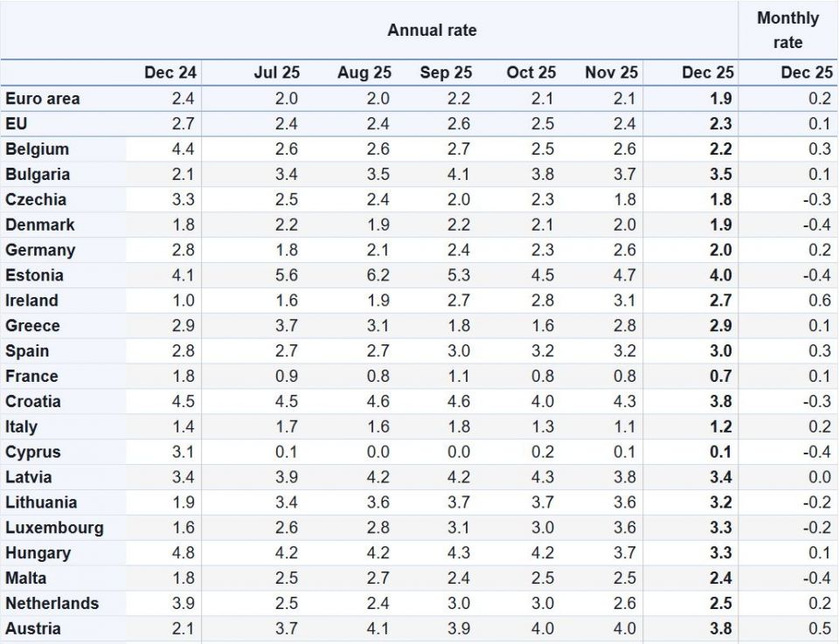The image size is (839, 644).
Task: Click the Luxembourg row label
Action: click(x=54, y=528)
